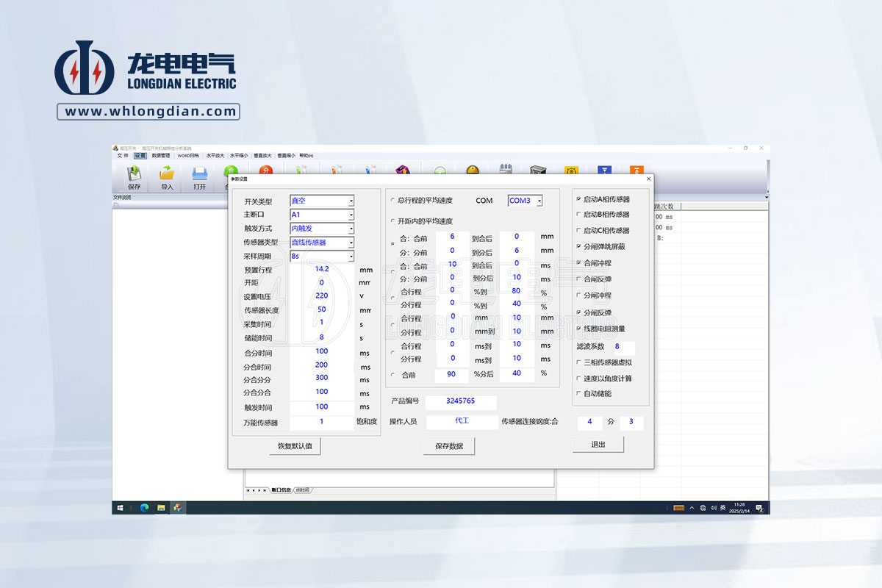Enable the 启动B相传感器 checkbox
This screenshot has height=588, width=882.
tap(579, 215)
